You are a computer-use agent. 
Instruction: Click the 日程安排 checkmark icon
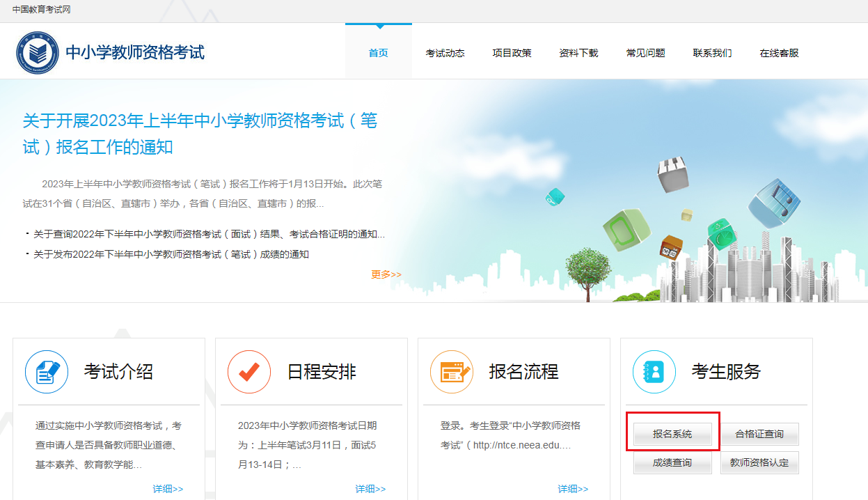pyautogui.click(x=249, y=372)
